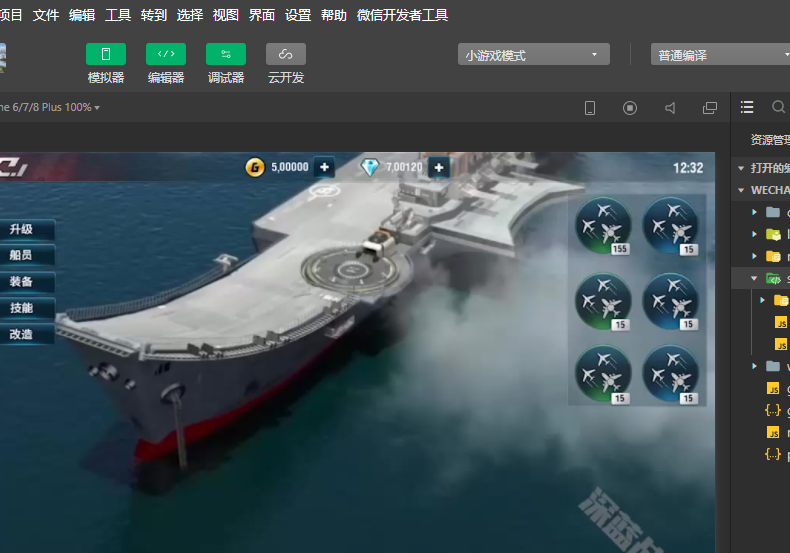The image size is (790, 553).
Task: Open the 视图 menu
Action: (226, 15)
